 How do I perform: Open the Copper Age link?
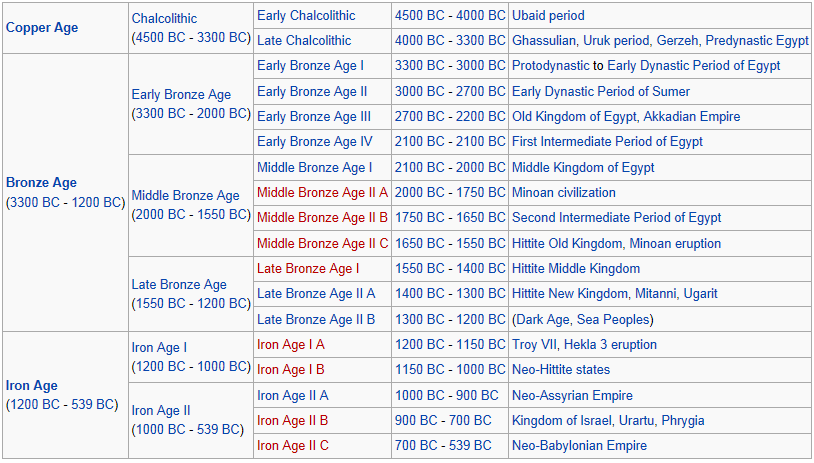pyautogui.click(x=42, y=28)
